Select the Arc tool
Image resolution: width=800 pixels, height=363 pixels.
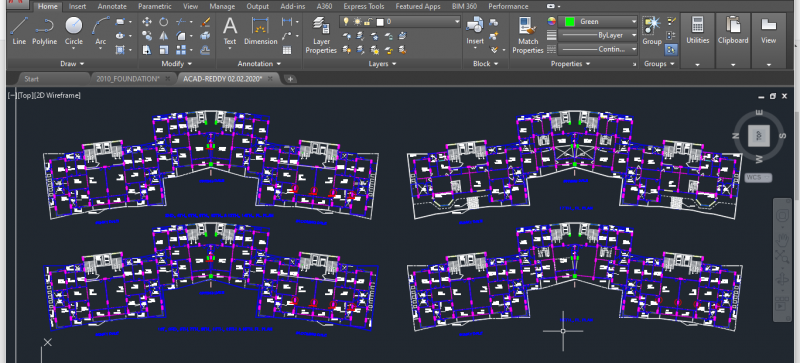(101, 31)
